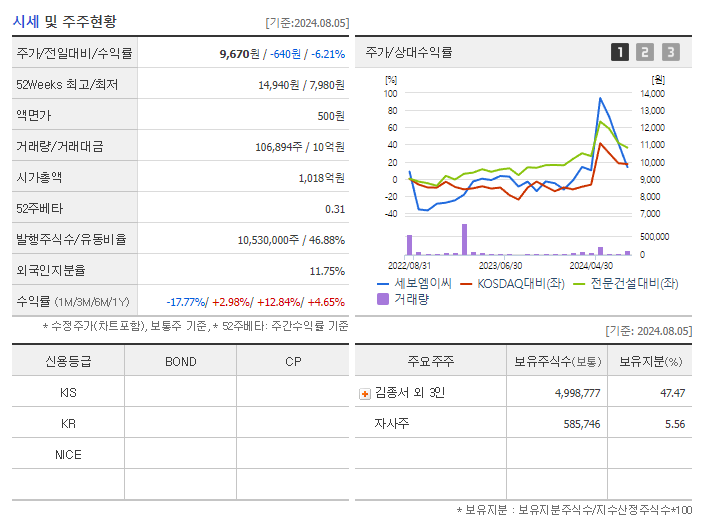Screen dimensions: 702x525
Task: Select the -17.77% one-month return
Action: point(186,302)
